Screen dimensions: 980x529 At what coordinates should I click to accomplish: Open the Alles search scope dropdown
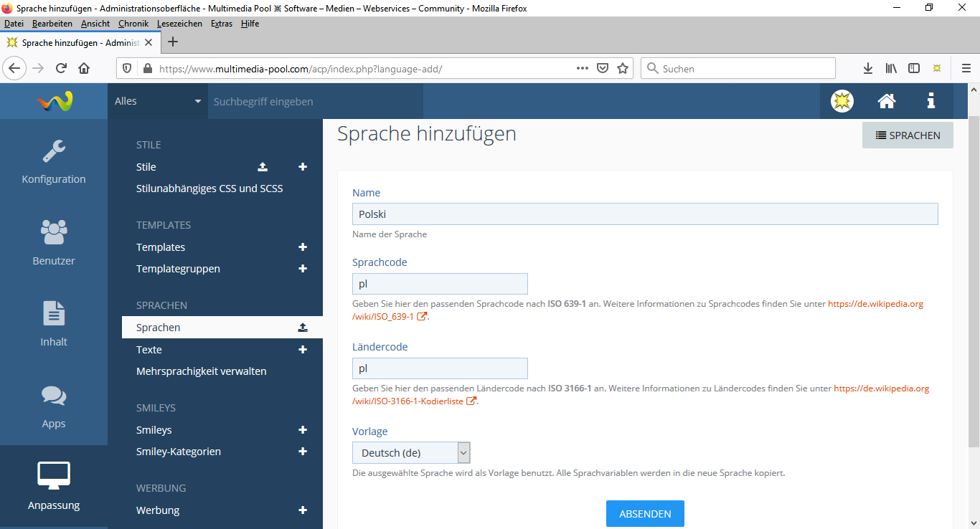[158, 101]
